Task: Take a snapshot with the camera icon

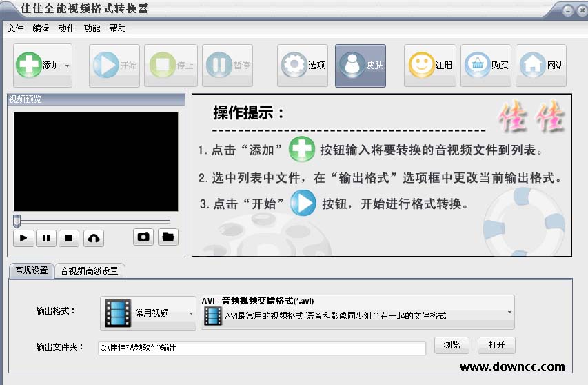Action: point(143,237)
